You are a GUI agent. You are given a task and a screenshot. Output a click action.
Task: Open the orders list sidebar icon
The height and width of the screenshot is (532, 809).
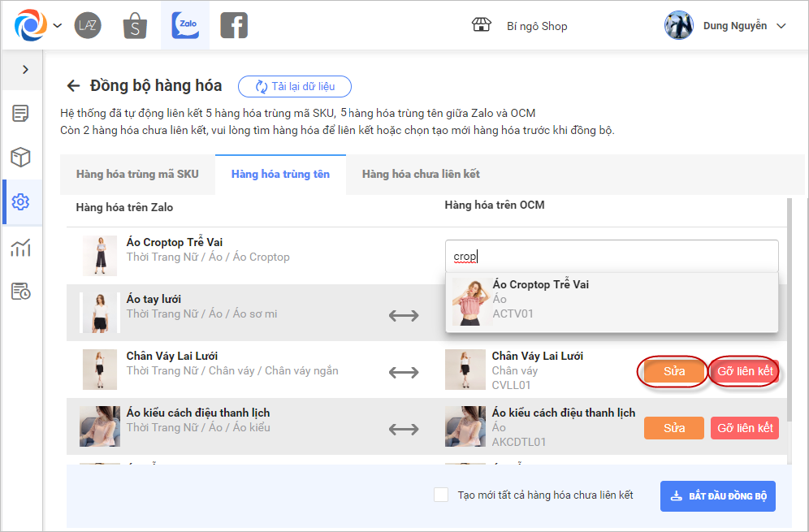coord(20,113)
